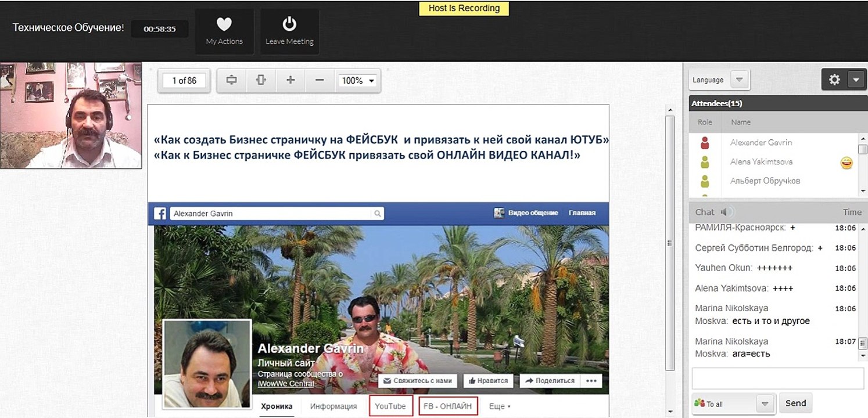This screenshot has width=868, height=418.
Task: Click the Time column label in chat
Action: coord(852,212)
